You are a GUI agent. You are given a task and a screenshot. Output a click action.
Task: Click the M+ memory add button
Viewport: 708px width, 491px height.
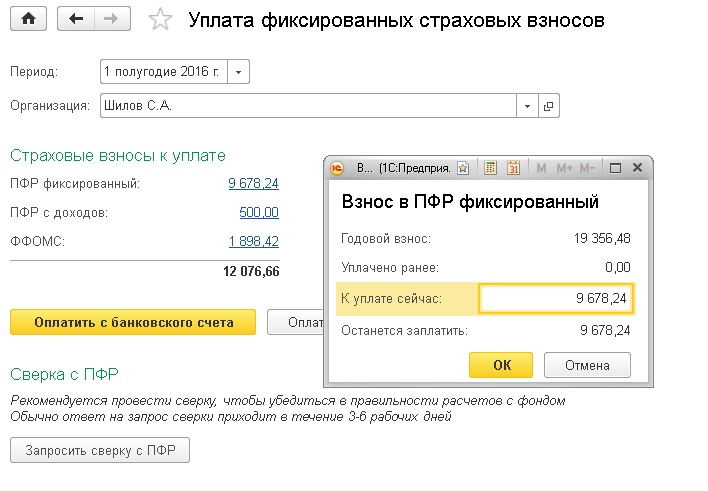[x=564, y=168]
